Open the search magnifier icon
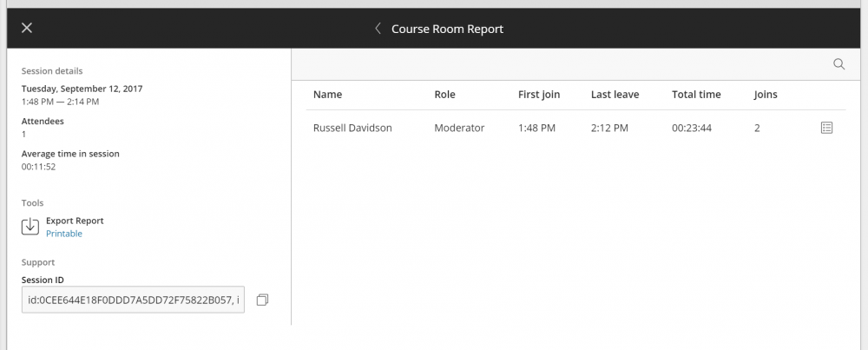This screenshot has height=350, width=868. coord(838,64)
